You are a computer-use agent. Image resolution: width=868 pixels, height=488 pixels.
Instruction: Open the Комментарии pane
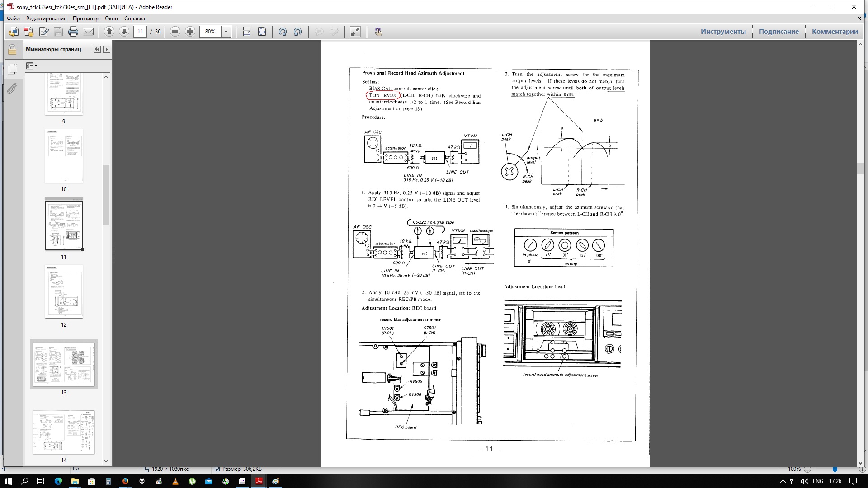point(835,32)
